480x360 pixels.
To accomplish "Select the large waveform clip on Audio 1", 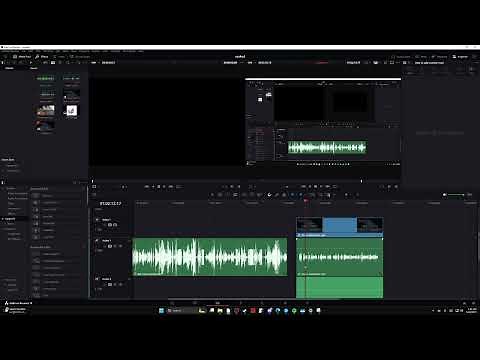I will point(210,257).
